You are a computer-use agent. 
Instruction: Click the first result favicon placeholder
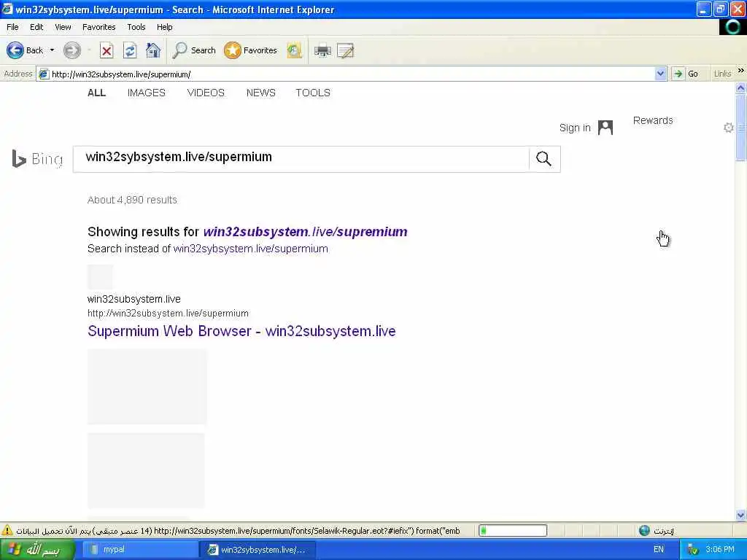(x=100, y=276)
